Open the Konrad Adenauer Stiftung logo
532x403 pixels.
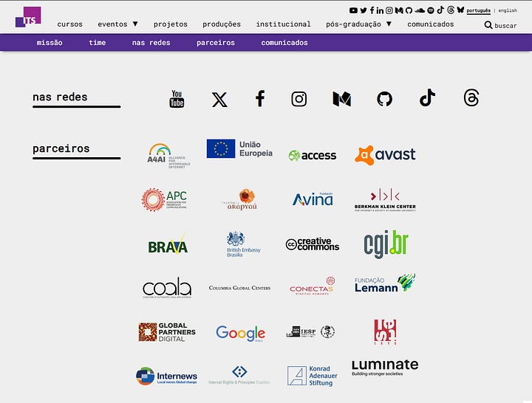point(312,376)
